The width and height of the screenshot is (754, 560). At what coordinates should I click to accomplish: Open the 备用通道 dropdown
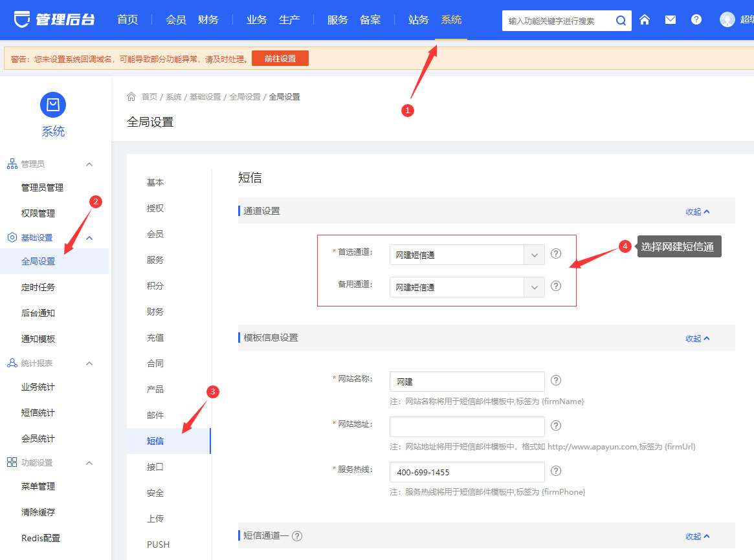pyautogui.click(x=467, y=287)
